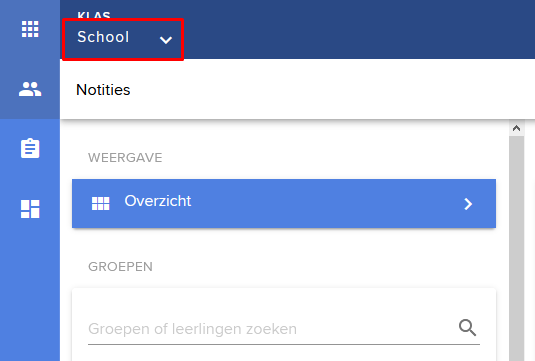Click the Notities page title
This screenshot has width=535, height=361.
pyautogui.click(x=103, y=90)
